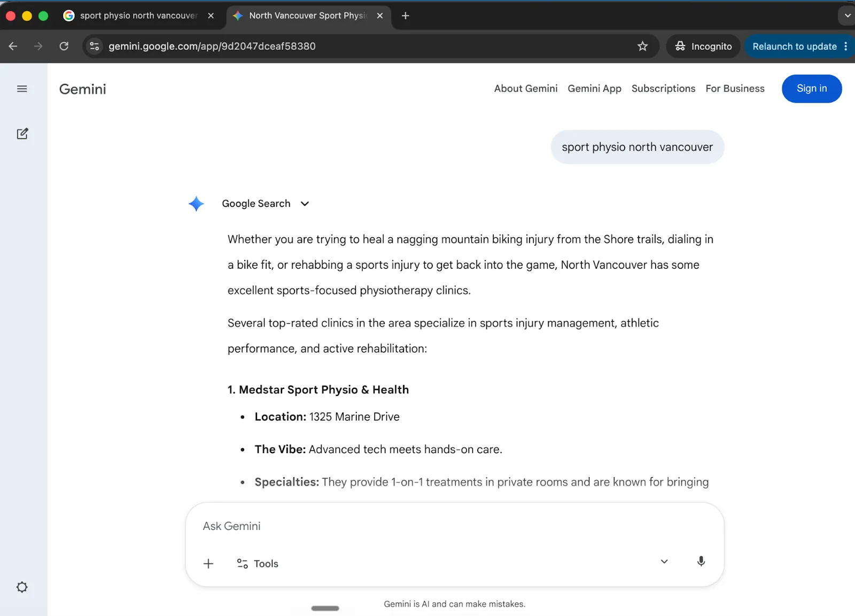Click the Incognito indicator in the toolbar

[703, 46]
